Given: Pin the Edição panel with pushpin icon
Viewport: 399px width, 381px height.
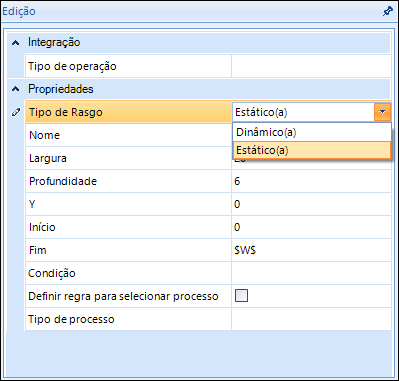Looking at the screenshot, I should [387, 11].
